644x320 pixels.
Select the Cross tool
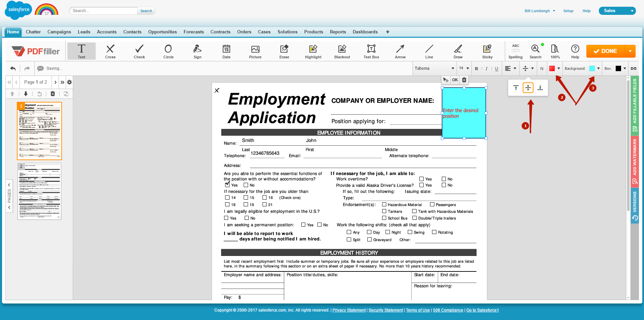tap(110, 51)
